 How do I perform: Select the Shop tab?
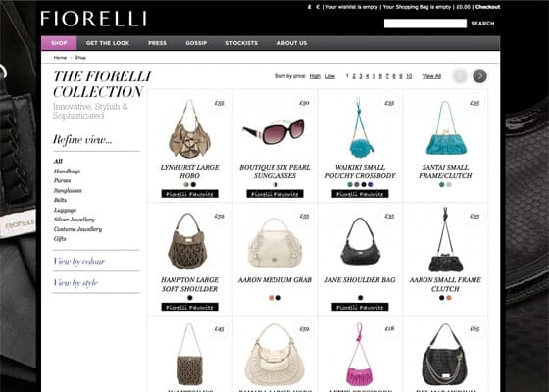[59, 43]
